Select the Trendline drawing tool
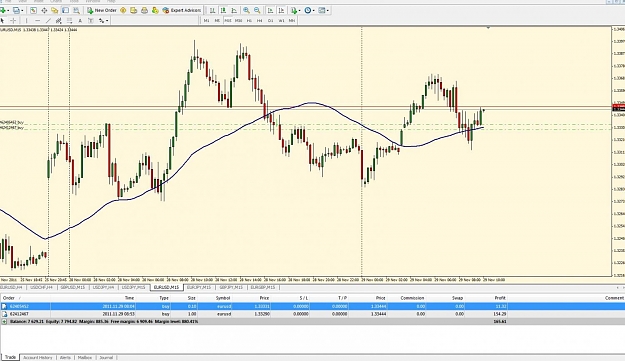 (x=48, y=20)
